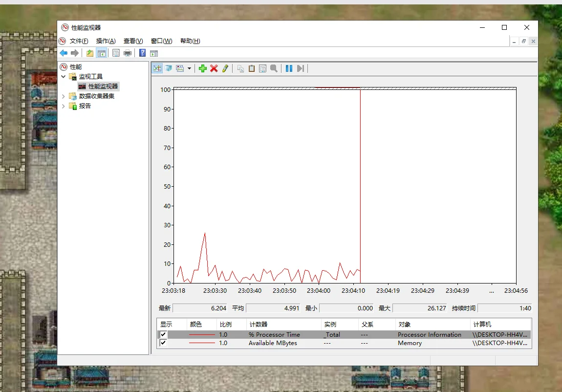The width and height of the screenshot is (562, 392).
Task: Click the grey forward arrow in the toolbar
Action: [75, 53]
